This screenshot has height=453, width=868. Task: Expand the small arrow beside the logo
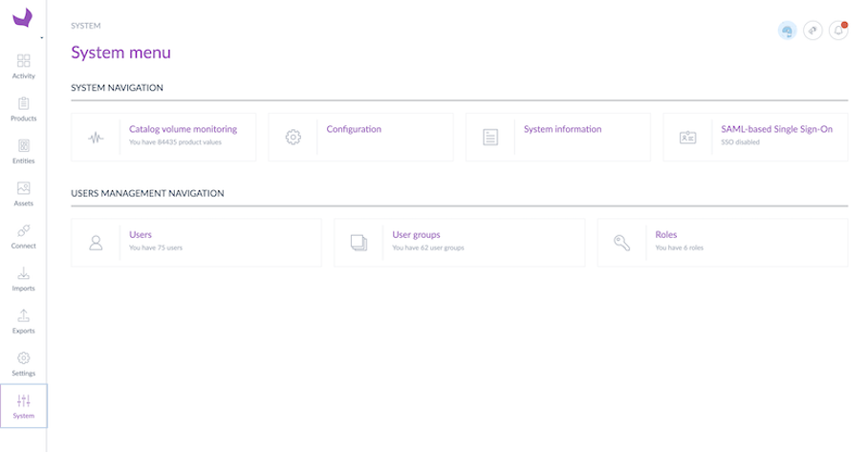[41, 37]
